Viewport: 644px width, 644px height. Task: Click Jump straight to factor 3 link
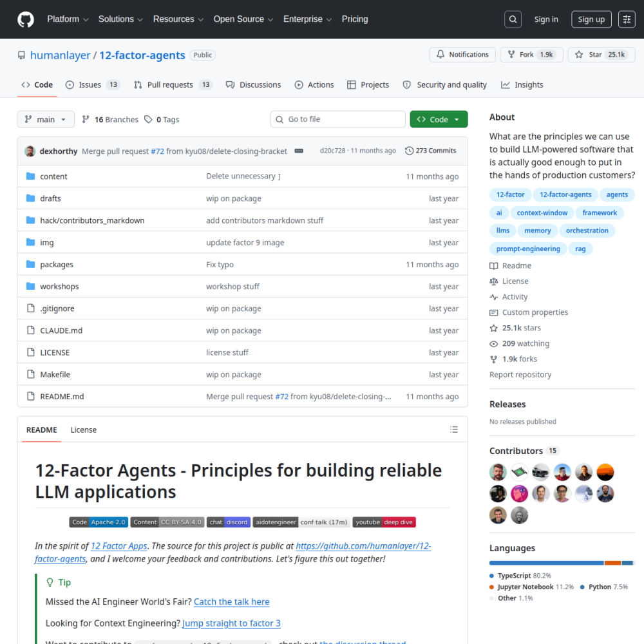[x=231, y=623]
